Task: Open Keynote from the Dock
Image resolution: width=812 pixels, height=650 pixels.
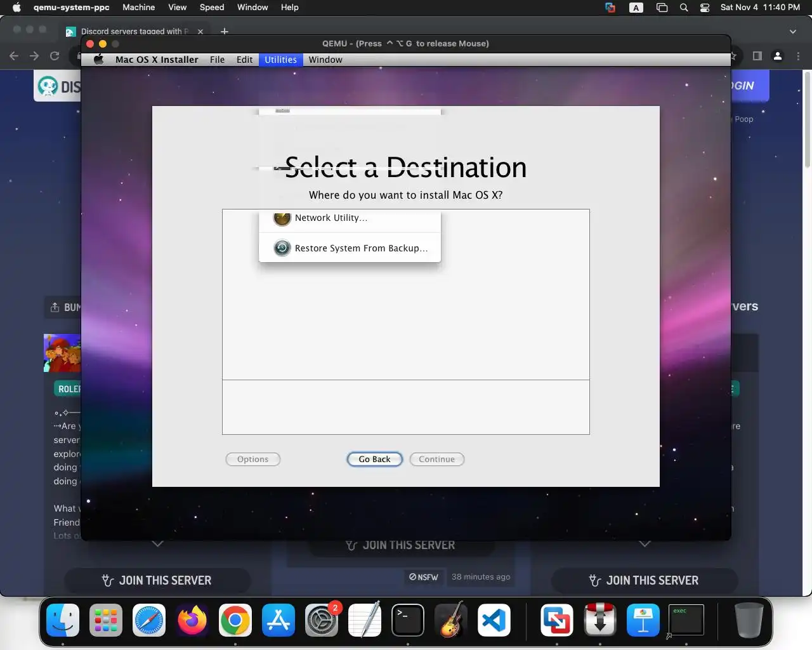Action: point(643,620)
